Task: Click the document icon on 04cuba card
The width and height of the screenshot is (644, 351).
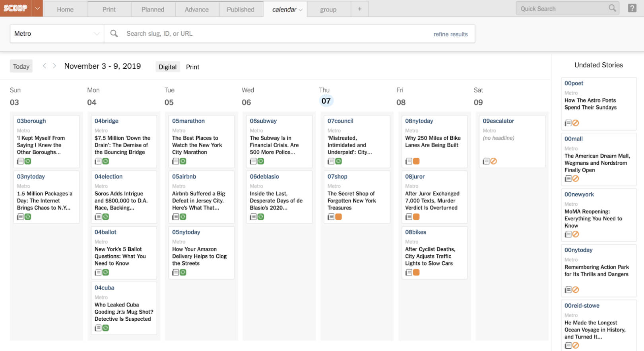Action: point(98,328)
